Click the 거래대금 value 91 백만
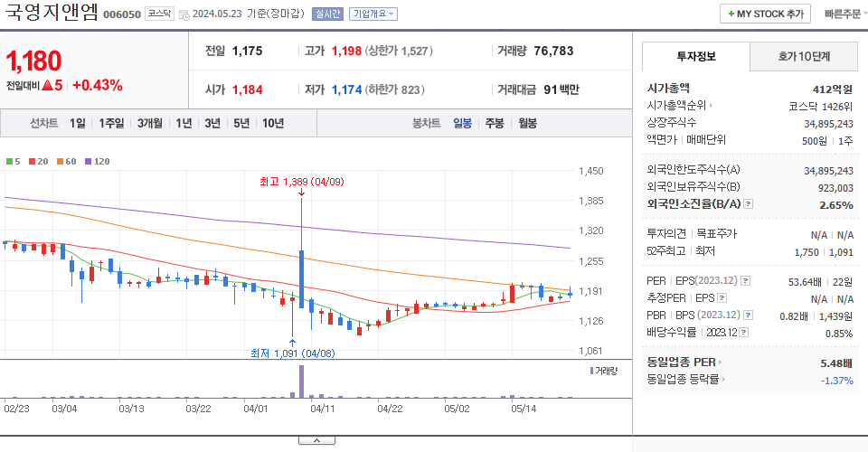The width and height of the screenshot is (868, 452). [561, 89]
